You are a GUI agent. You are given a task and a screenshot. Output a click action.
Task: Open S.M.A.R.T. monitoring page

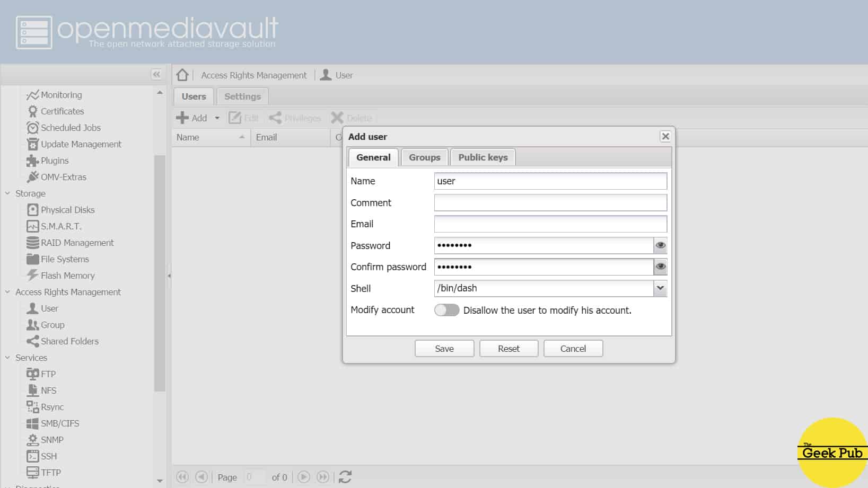(x=54, y=226)
